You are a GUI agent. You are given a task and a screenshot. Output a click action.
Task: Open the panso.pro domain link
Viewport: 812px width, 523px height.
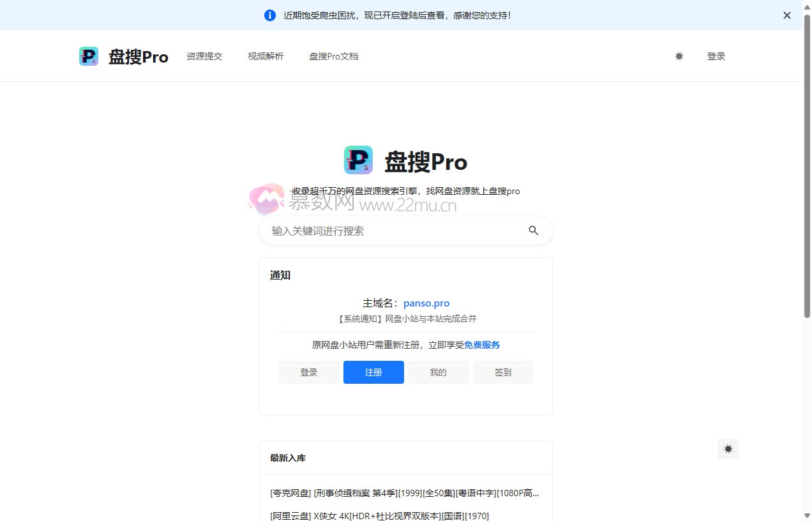(x=426, y=303)
